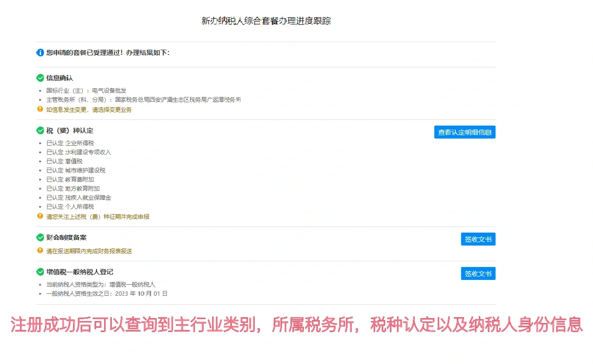Click the orange warning icon before 请在报送期限内
593x364 pixels.
(x=40, y=251)
